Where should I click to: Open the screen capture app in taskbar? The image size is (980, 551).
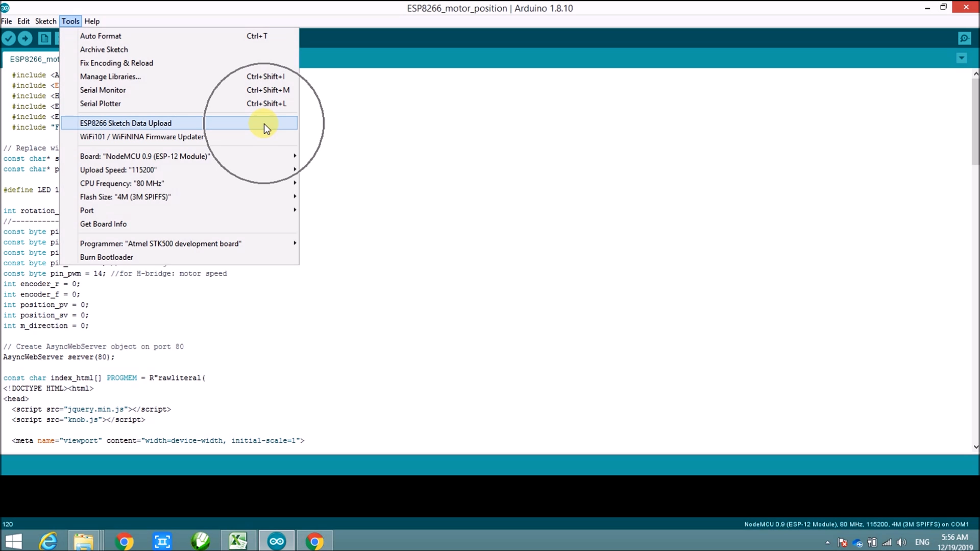(x=162, y=541)
